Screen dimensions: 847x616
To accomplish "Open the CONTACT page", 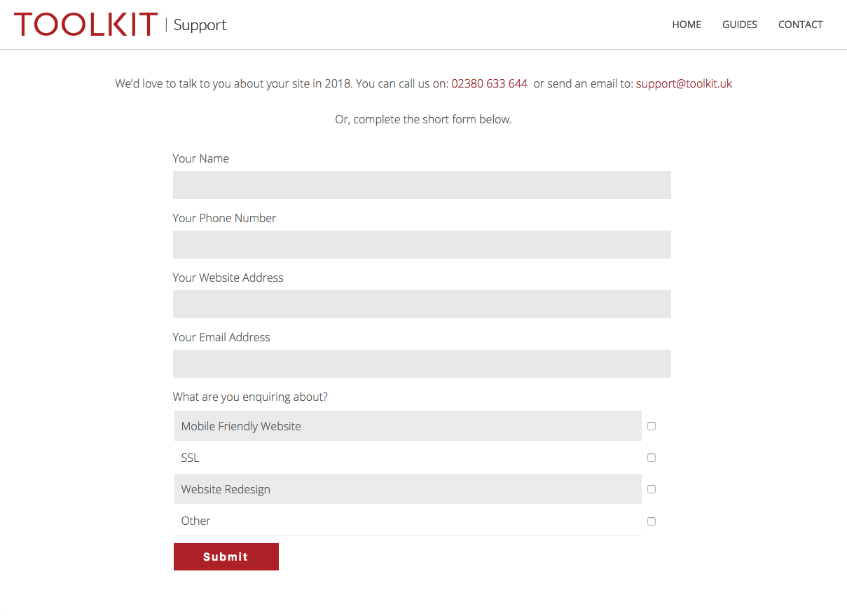I will (x=800, y=25).
